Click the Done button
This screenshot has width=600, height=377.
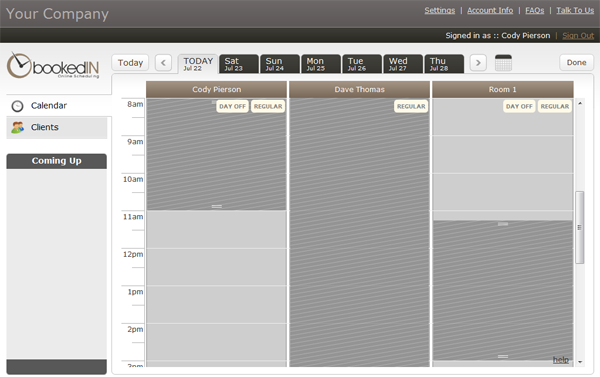(x=576, y=62)
